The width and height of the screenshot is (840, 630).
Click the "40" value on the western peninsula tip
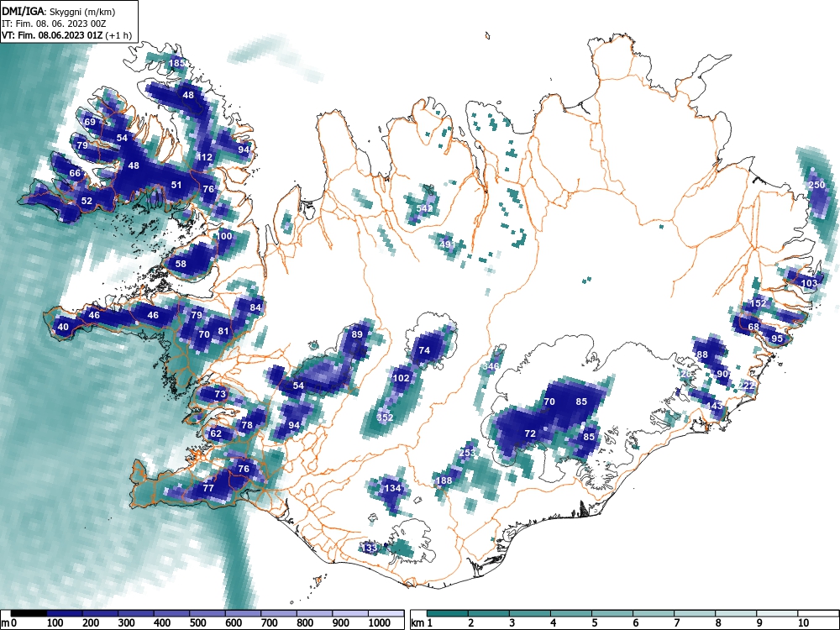pyautogui.click(x=63, y=328)
